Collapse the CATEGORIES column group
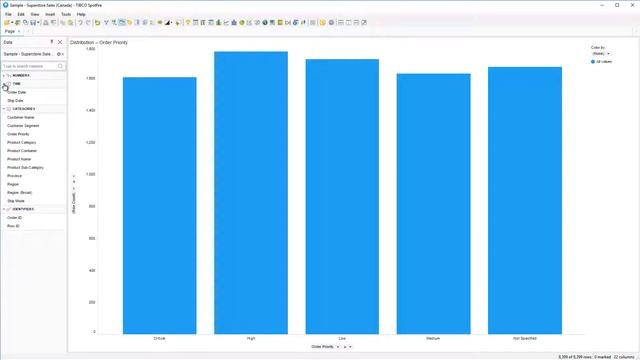The image size is (640, 360). point(4,109)
